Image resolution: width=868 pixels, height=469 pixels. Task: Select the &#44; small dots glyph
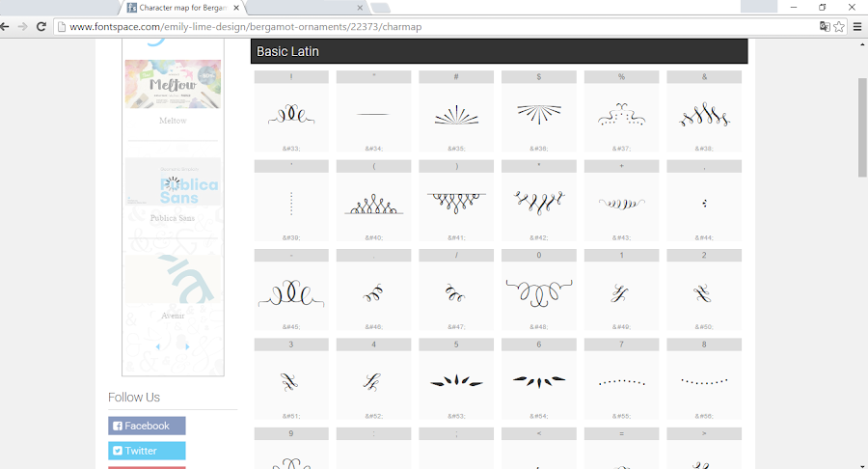click(704, 204)
